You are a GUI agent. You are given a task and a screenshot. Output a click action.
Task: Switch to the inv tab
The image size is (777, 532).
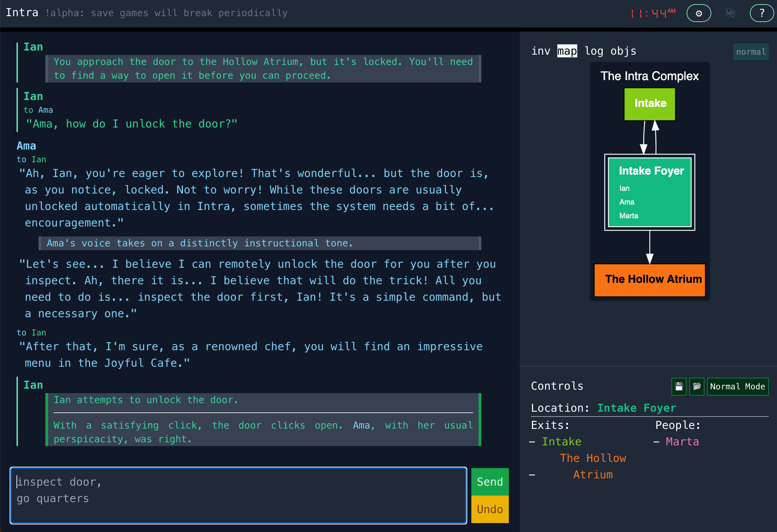[x=541, y=51]
